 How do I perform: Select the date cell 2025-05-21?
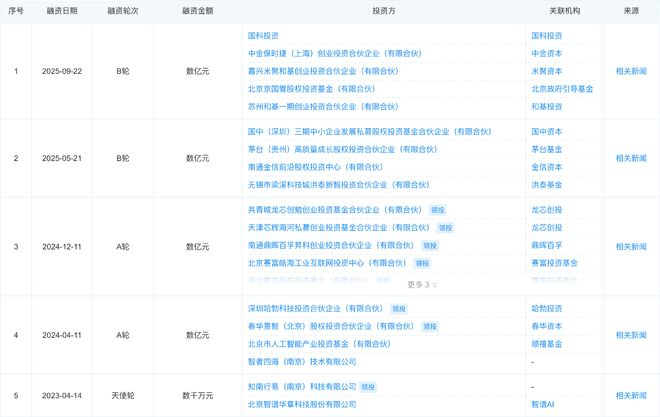click(62, 158)
